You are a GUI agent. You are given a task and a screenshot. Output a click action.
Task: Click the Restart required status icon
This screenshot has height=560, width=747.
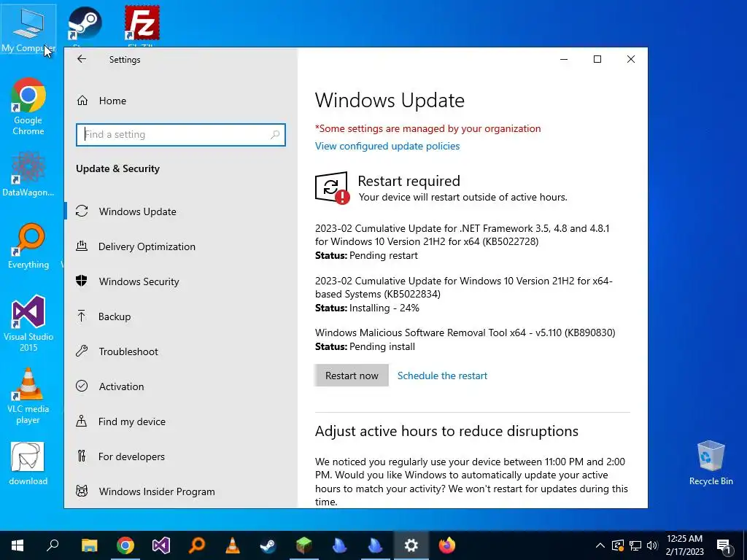click(332, 187)
